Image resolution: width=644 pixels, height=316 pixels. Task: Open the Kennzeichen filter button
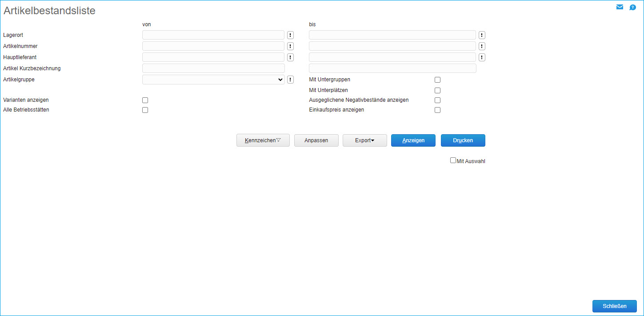[263, 140]
